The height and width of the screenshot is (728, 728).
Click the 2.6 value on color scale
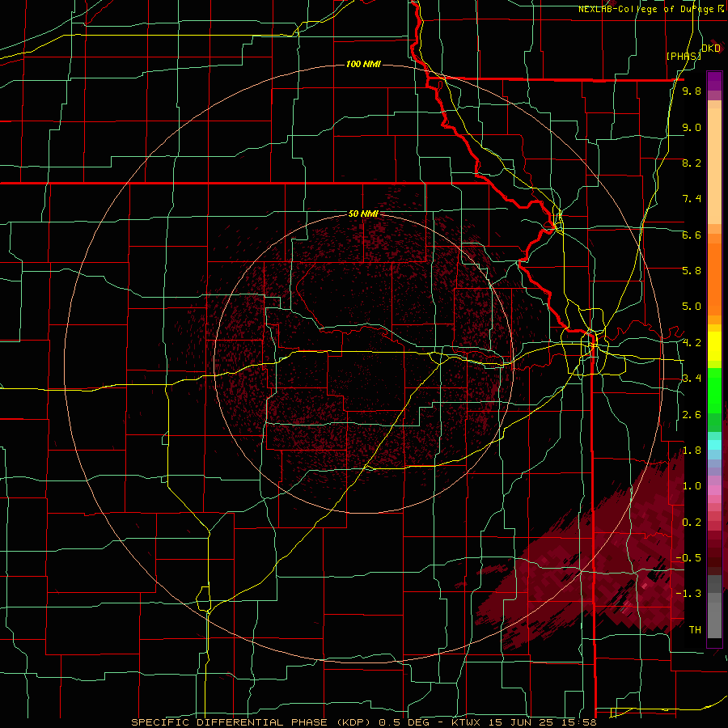(x=692, y=415)
